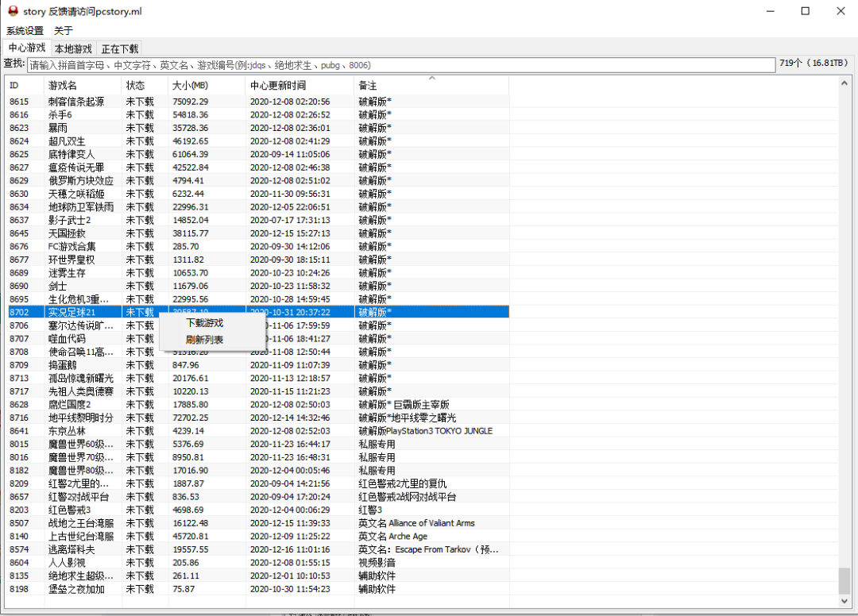Select the 逃离塔科夫 game row
858x616 pixels.
point(257,549)
